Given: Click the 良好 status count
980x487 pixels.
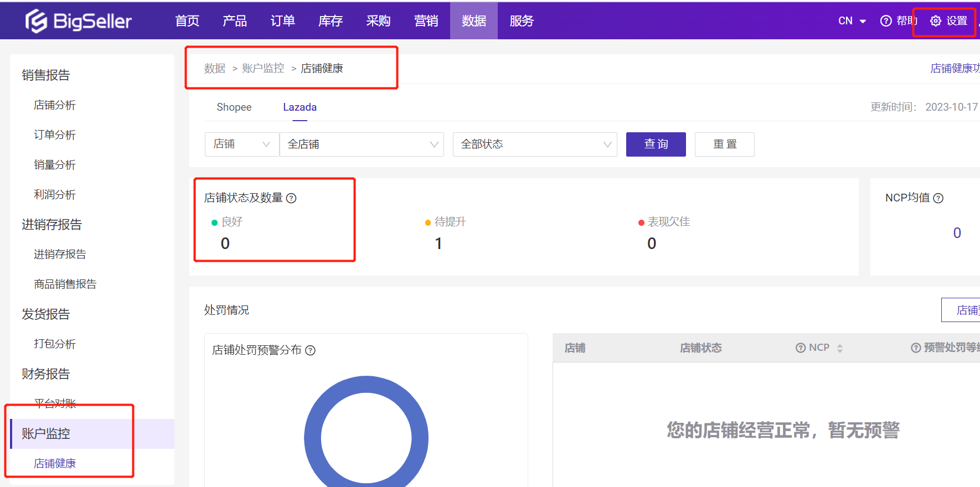Looking at the screenshot, I should [x=225, y=244].
